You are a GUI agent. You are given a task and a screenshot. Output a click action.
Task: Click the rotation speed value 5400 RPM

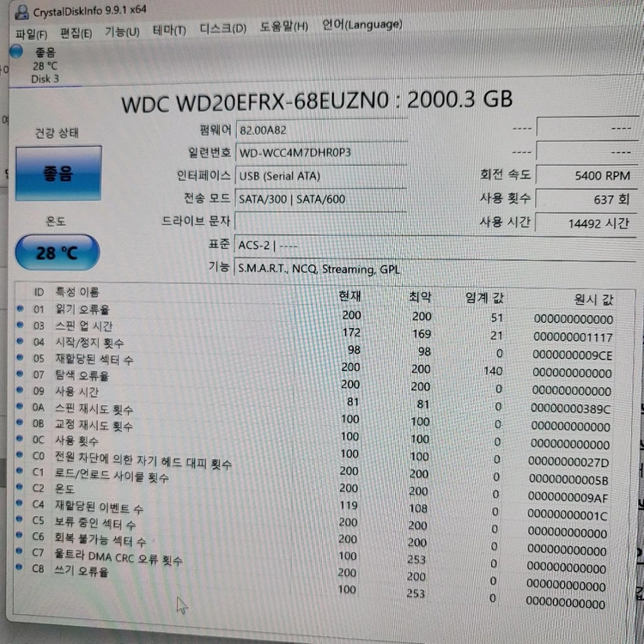(x=587, y=175)
